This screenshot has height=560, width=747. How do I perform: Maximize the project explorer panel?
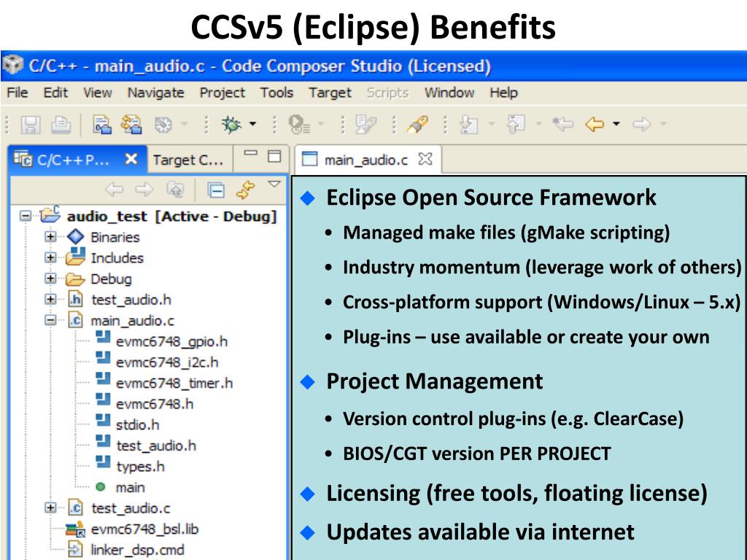[274, 156]
